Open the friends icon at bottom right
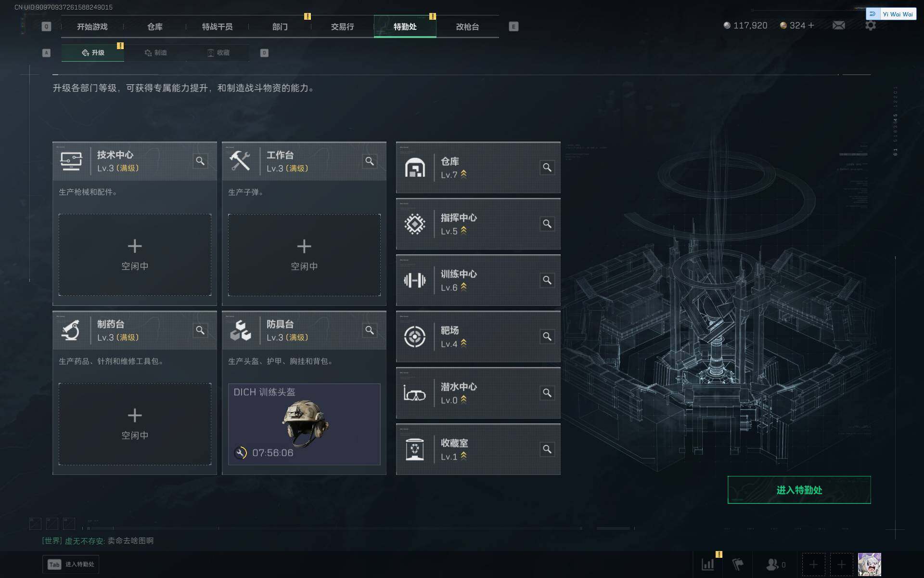This screenshot has height=578, width=924. 775,564
